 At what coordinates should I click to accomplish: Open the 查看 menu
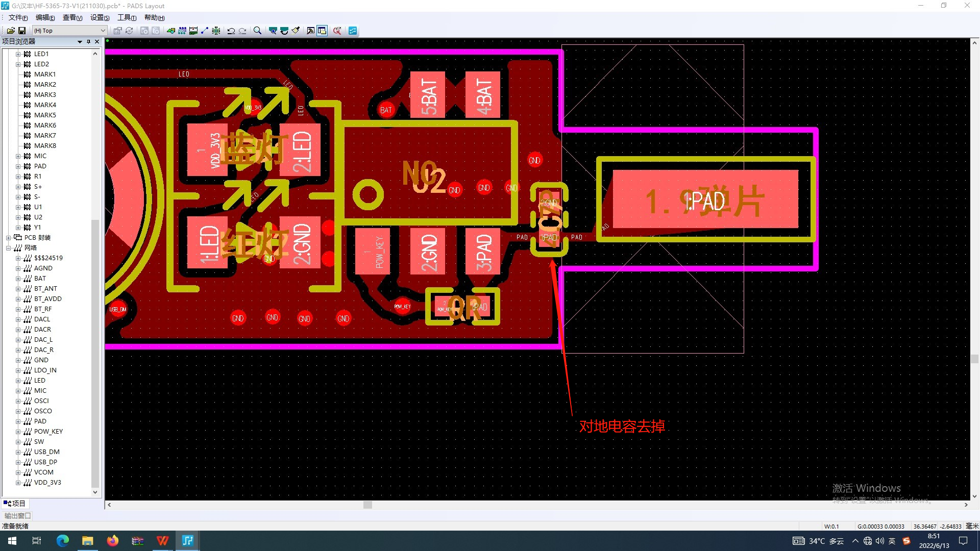tap(72, 17)
